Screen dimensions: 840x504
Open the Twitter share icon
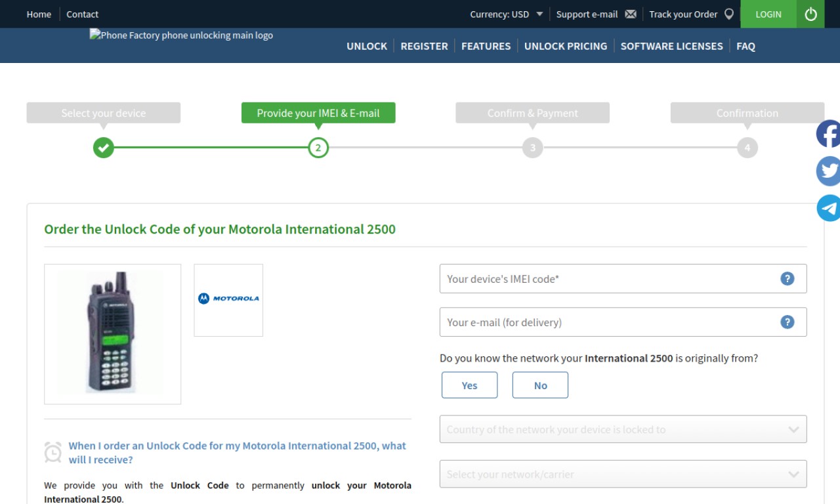click(x=828, y=171)
